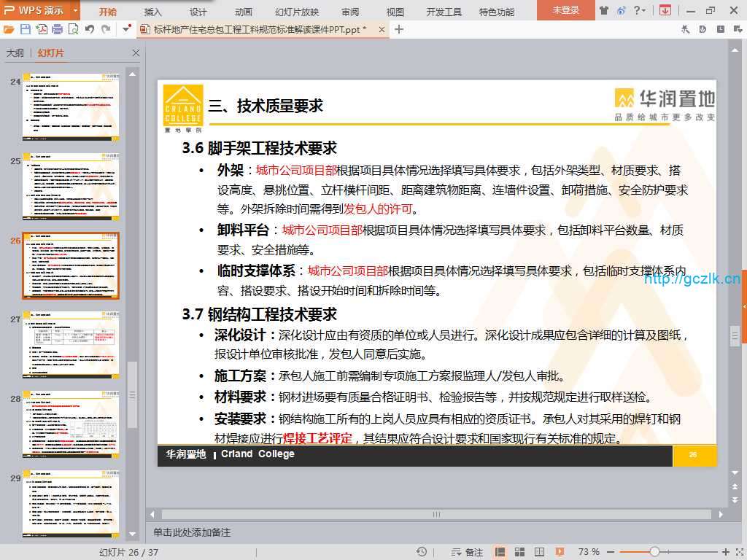Viewport: 747px width, 560px height.
Task: Click the Print icon
Action: point(57,29)
